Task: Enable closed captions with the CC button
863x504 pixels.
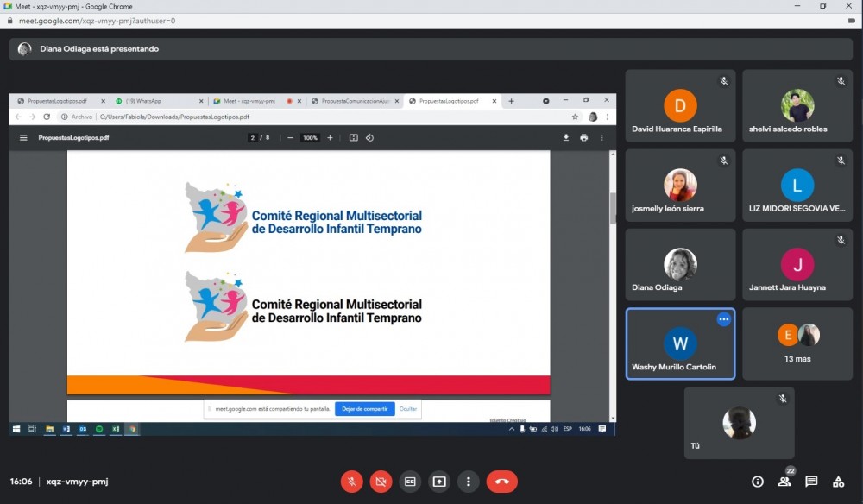Action: tap(410, 482)
